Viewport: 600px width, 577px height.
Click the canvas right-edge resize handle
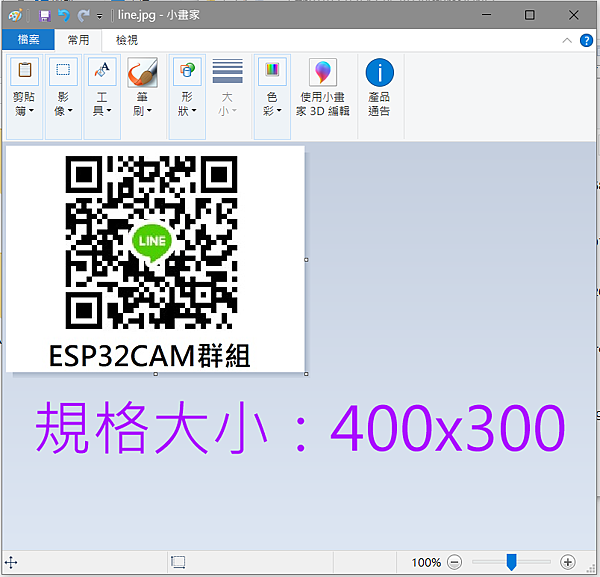click(x=306, y=260)
